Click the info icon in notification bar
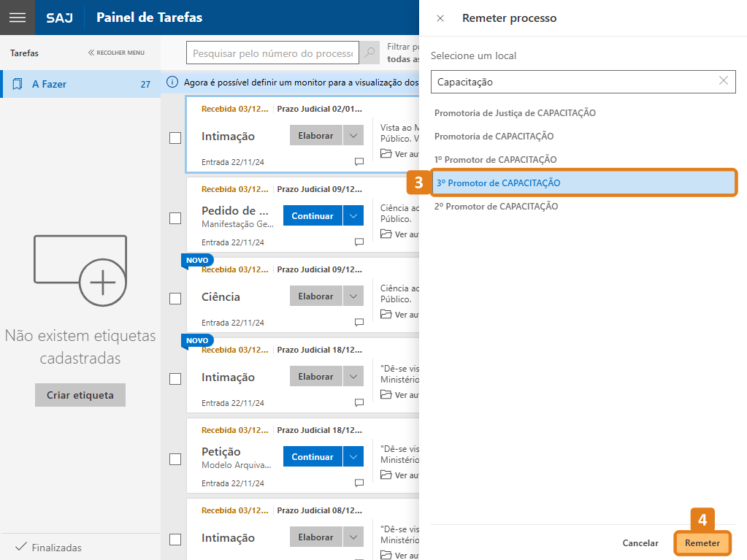This screenshot has width=747, height=560. pos(173,83)
